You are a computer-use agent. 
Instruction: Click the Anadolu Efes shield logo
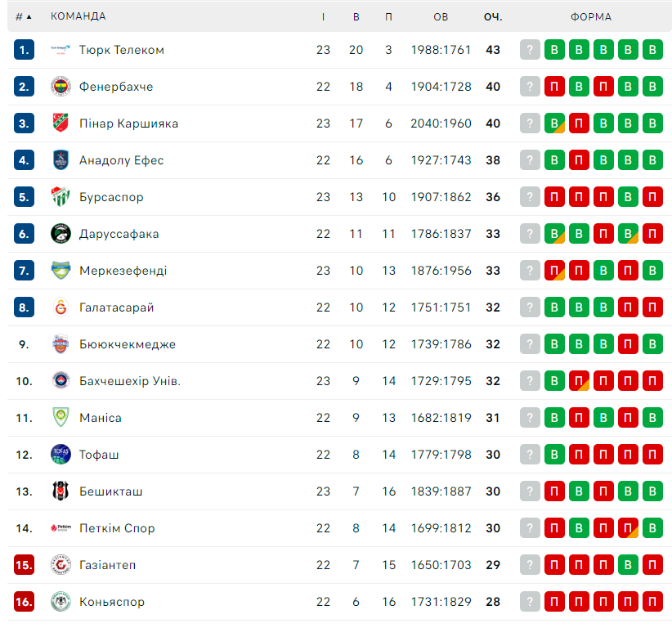tap(60, 160)
